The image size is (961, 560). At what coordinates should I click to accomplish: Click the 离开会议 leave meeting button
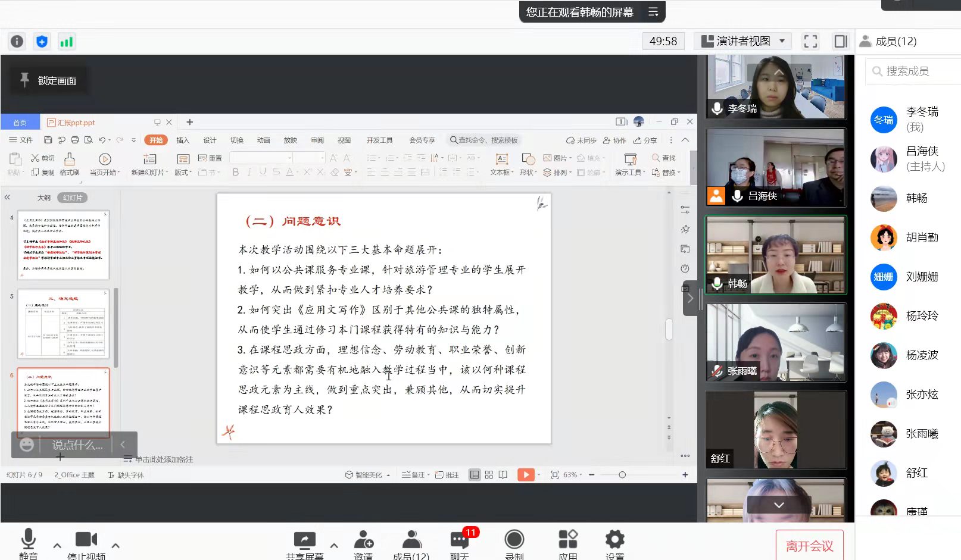(x=809, y=546)
